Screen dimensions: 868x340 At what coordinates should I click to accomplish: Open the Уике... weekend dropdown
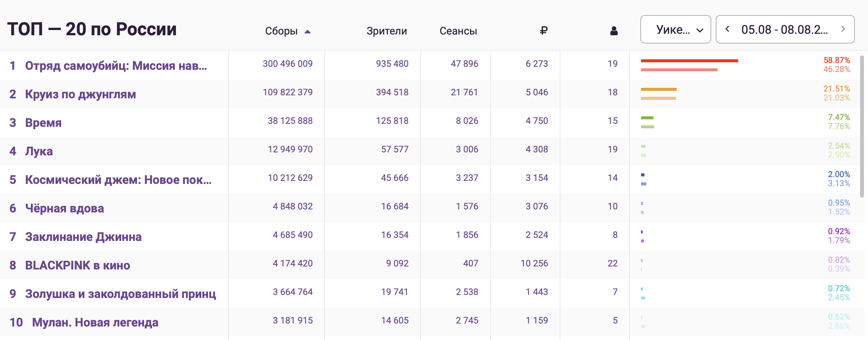675,29
